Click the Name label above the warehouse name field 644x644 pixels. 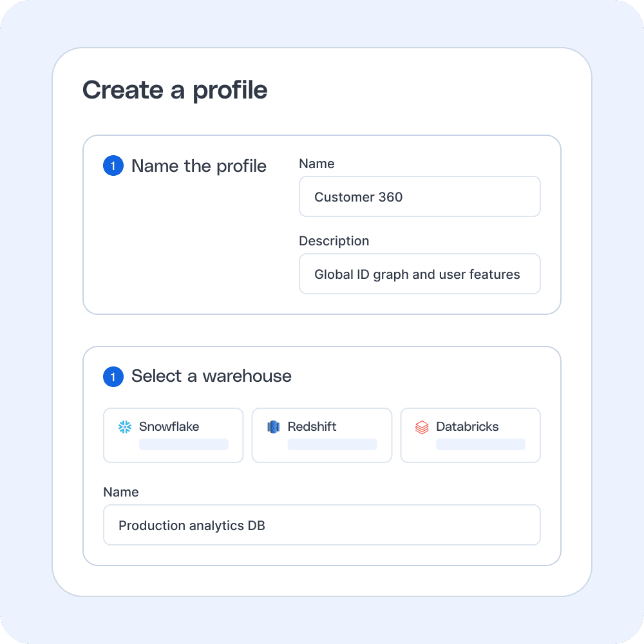(120, 493)
